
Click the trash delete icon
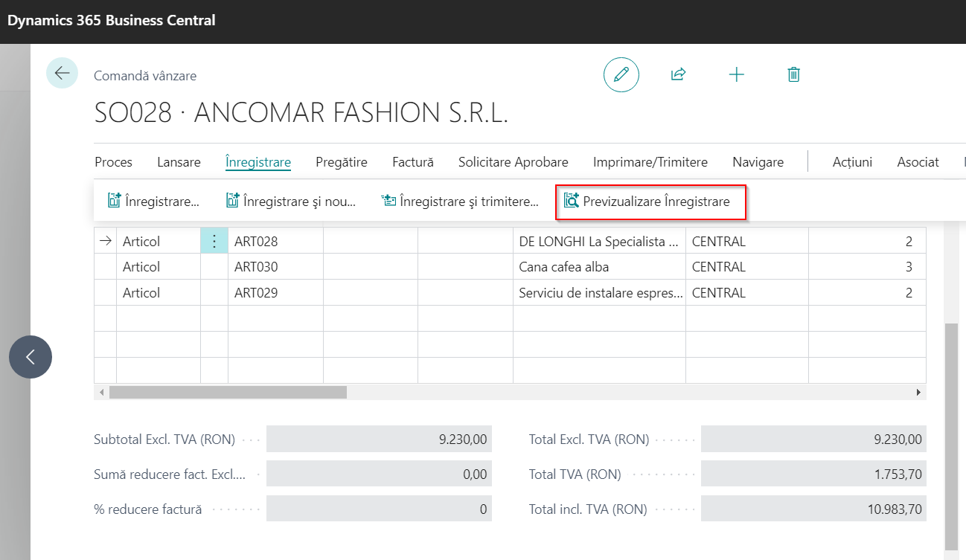coord(793,74)
